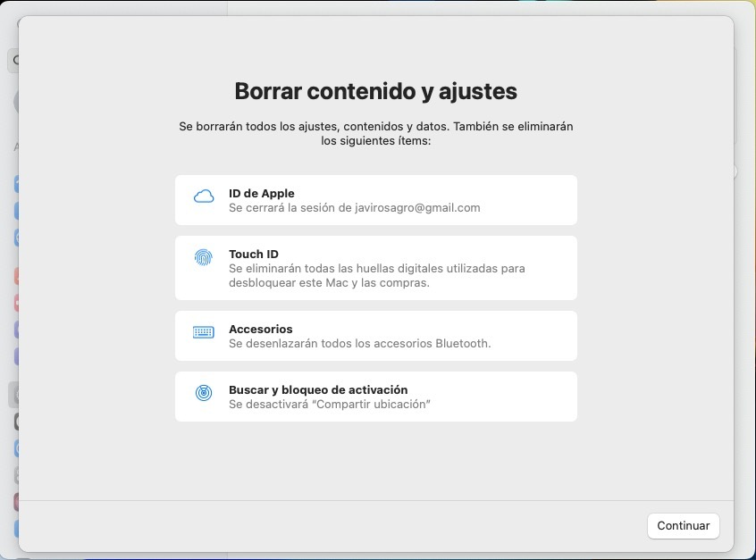
Task: Click the Touch ID fingerprint icon
Action: pos(204,257)
